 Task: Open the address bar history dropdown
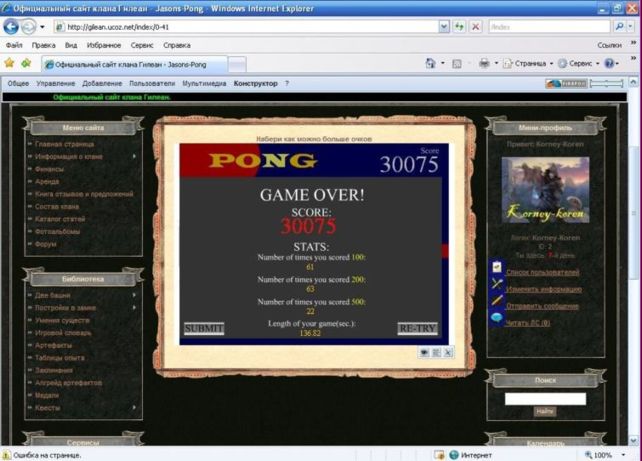pos(444,27)
